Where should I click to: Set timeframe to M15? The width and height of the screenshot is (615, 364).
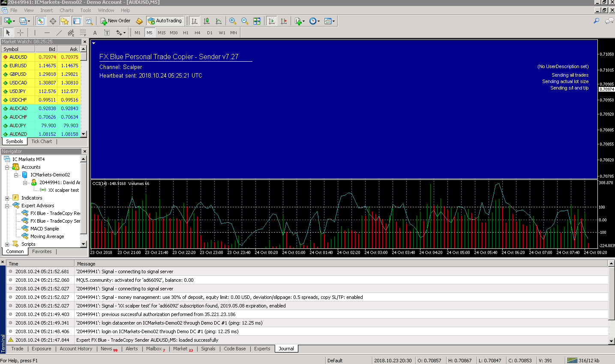click(162, 33)
